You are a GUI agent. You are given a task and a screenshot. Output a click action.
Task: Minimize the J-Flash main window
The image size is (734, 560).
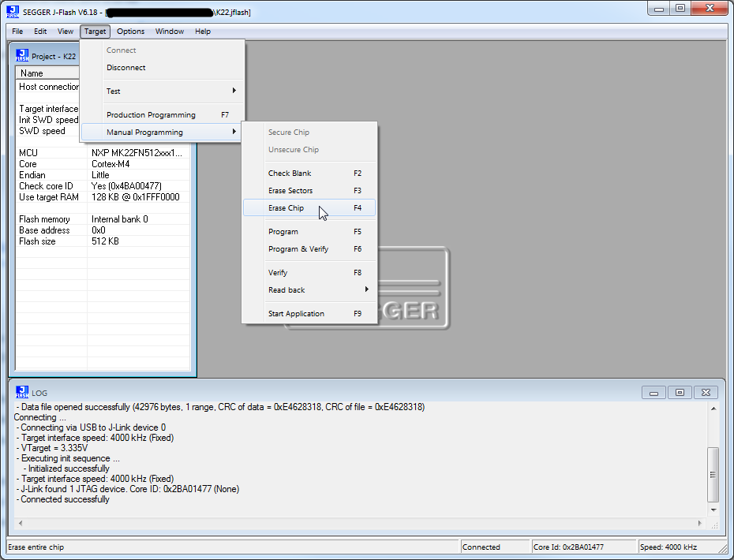tap(659, 9)
